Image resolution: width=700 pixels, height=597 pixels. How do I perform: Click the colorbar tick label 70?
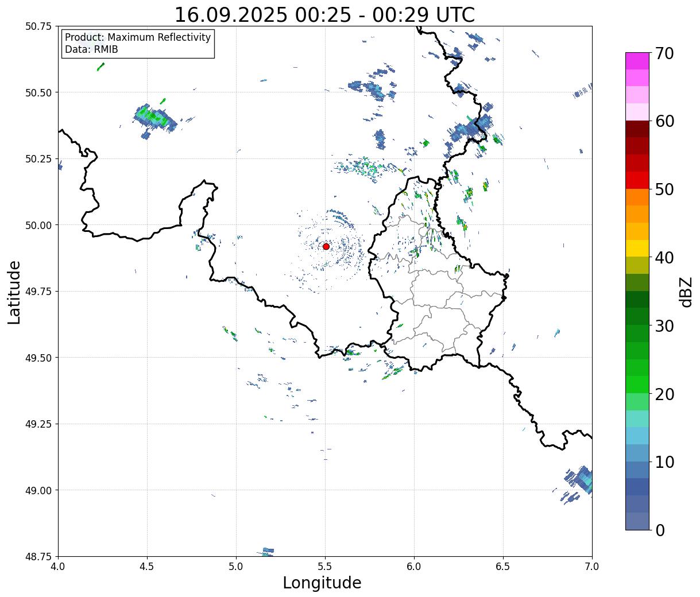(664, 53)
